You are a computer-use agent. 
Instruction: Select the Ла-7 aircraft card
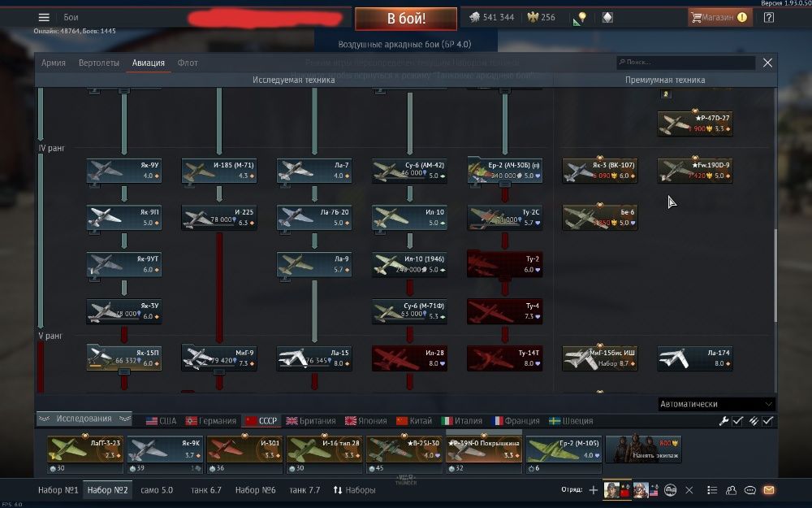point(314,171)
